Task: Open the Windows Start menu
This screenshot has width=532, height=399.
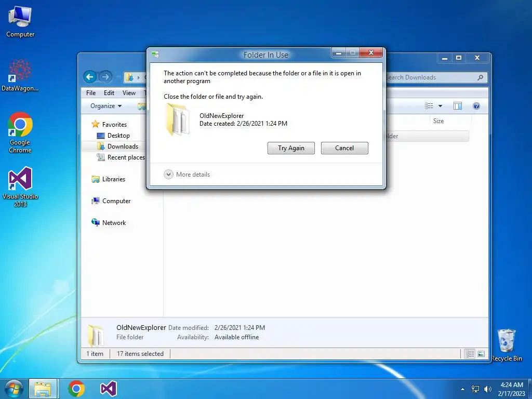Action: 14,389
